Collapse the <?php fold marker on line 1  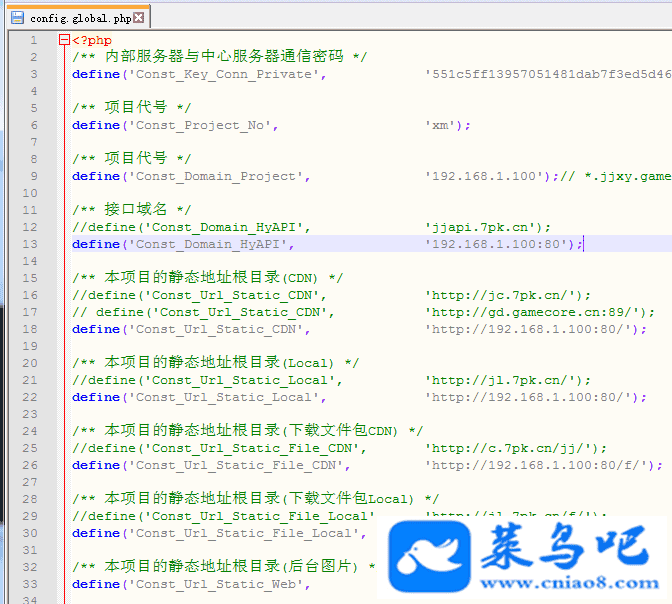64,40
